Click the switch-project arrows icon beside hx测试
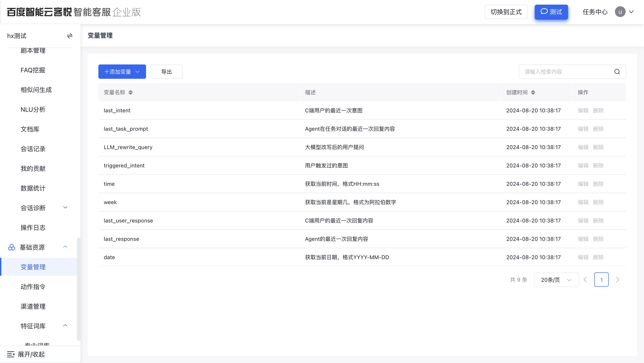The image size is (644, 363). tap(70, 36)
